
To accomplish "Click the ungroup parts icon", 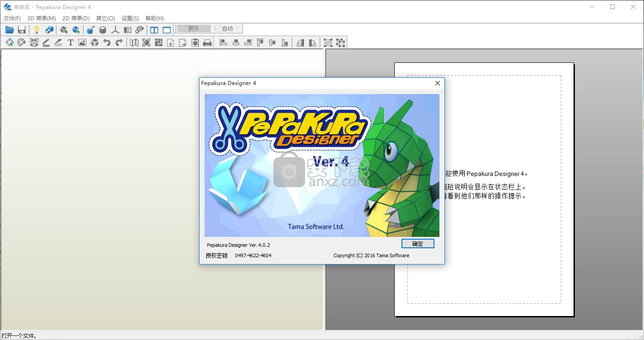I will 341,42.
